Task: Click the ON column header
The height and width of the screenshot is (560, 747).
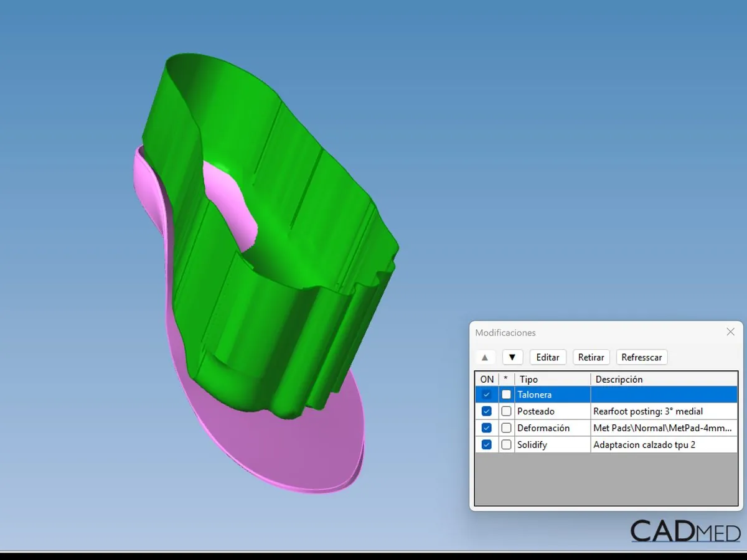Action: coord(487,379)
